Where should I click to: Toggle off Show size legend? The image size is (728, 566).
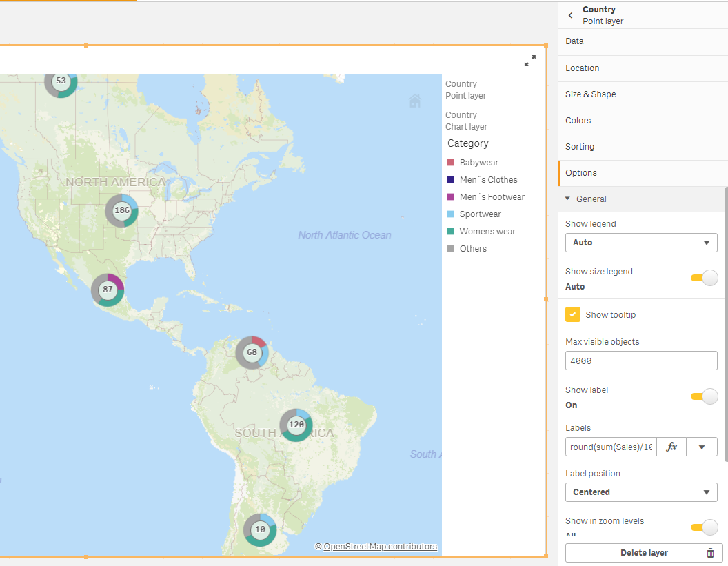click(702, 278)
